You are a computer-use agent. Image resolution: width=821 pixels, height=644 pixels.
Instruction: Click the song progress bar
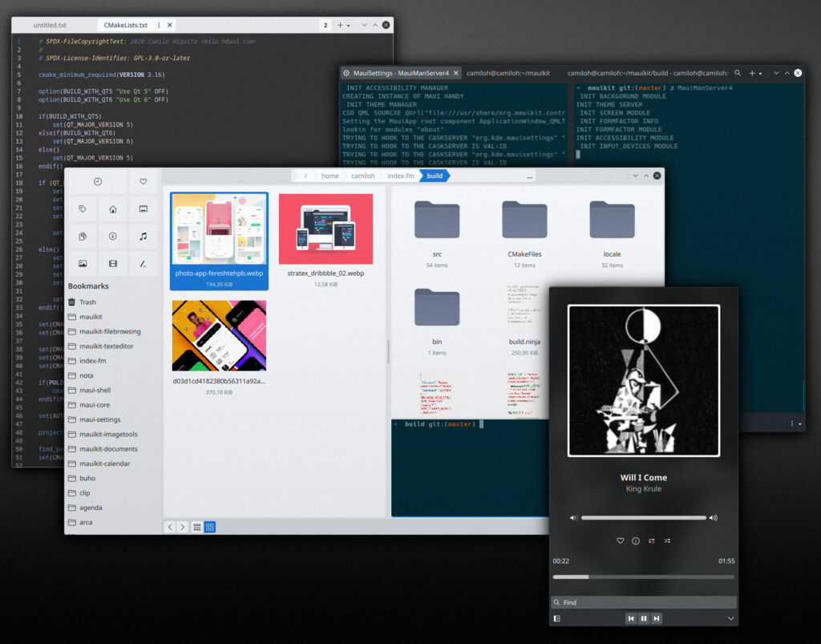point(644,577)
